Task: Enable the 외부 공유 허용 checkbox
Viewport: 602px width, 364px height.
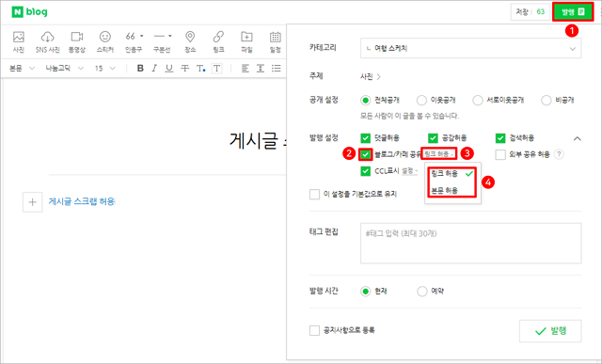Action: point(499,154)
